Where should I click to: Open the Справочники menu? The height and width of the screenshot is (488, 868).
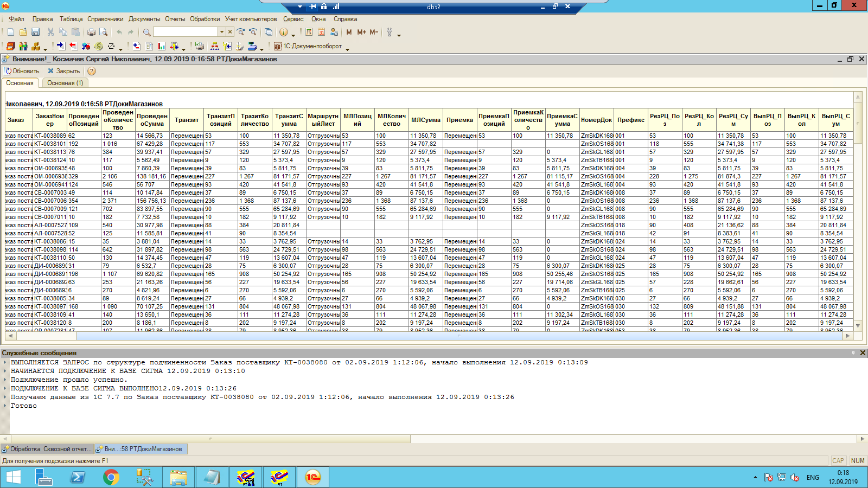tap(105, 19)
